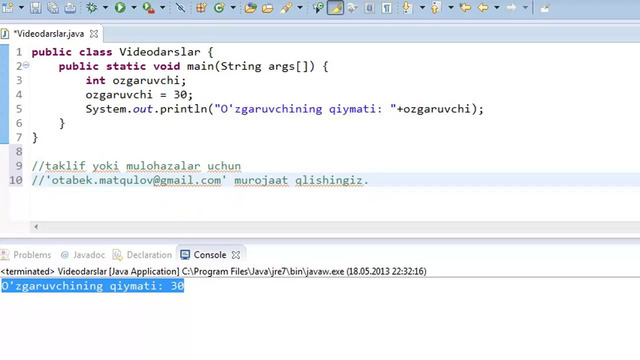Toggle Show Whitespace Characters pilcrow icon
The width and height of the screenshot is (640, 360).
click(387, 7)
